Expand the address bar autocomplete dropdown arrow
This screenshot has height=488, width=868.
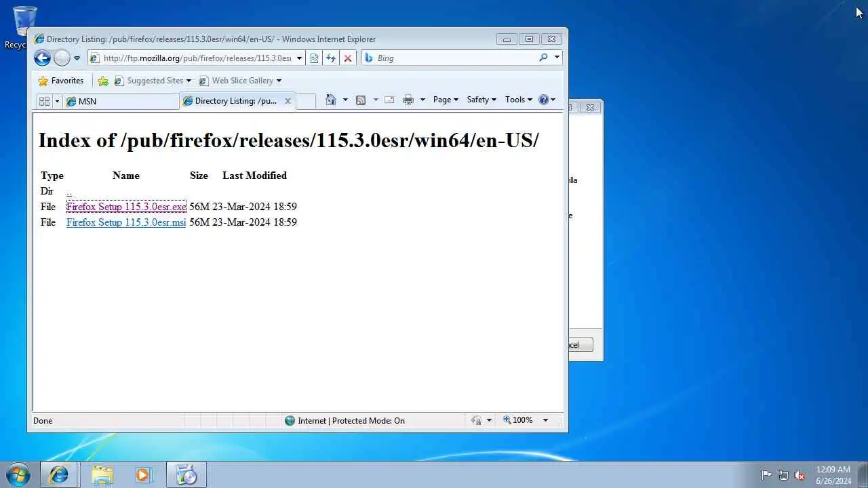(x=299, y=58)
